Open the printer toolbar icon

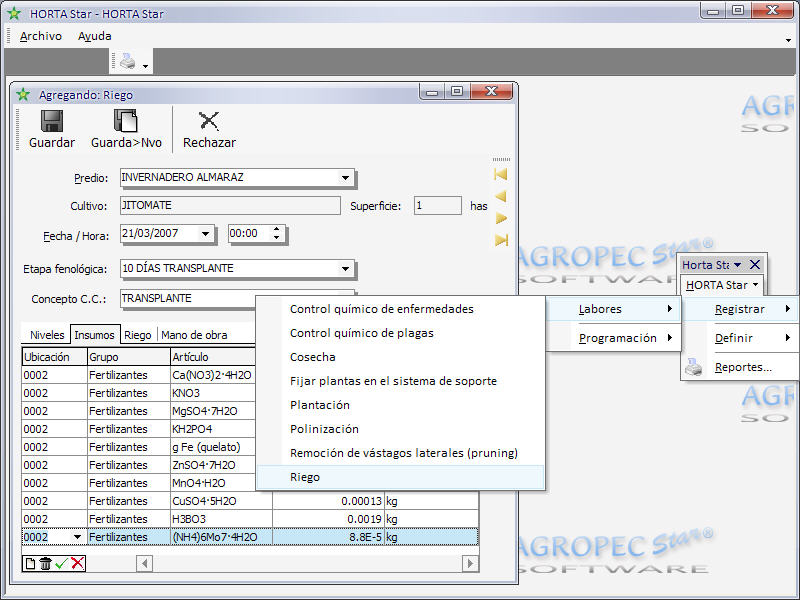point(127,62)
